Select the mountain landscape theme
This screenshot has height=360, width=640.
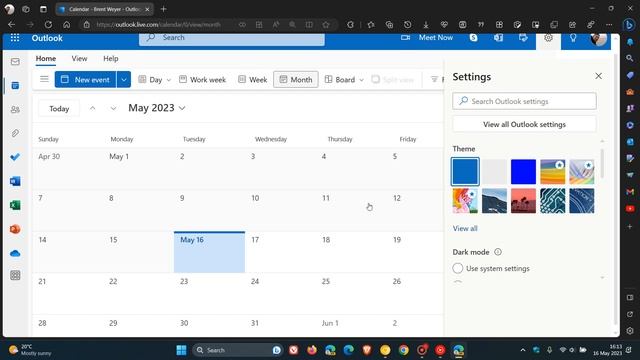494,200
